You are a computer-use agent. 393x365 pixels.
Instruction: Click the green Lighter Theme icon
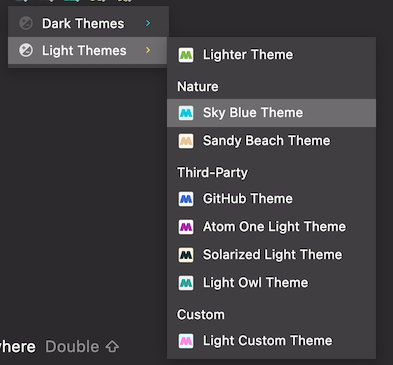pos(186,55)
